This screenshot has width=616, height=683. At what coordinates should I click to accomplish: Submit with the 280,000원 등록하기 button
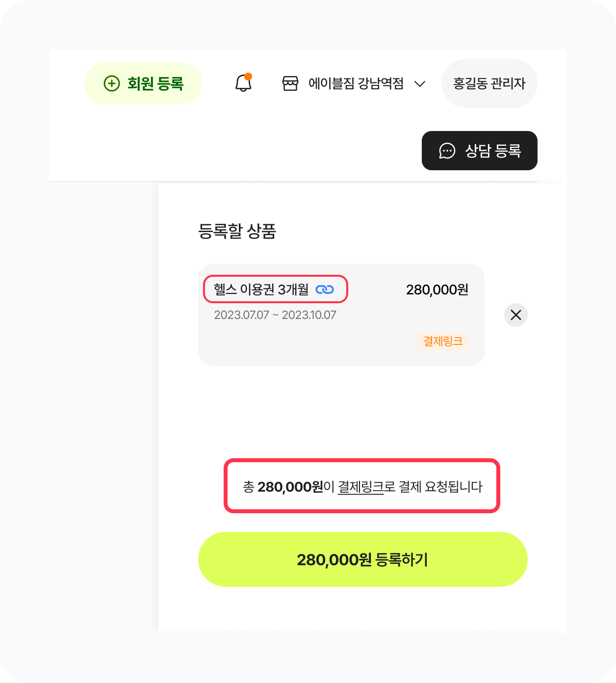(362, 559)
